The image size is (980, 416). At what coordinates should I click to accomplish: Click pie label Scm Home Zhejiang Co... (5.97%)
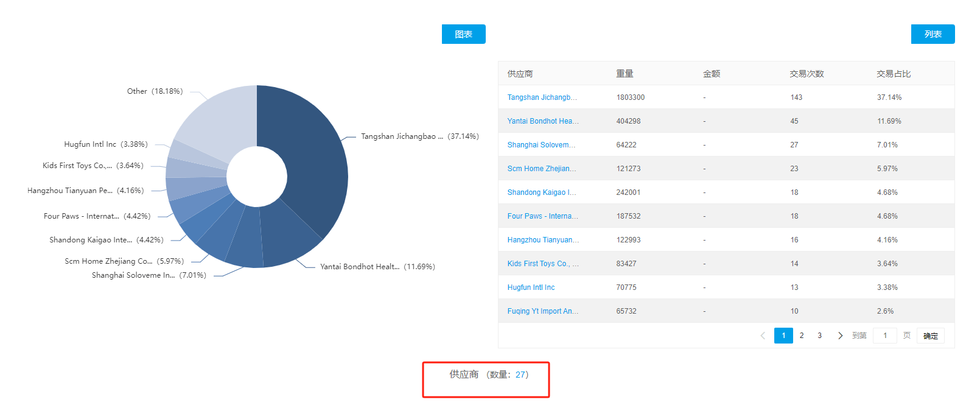(x=124, y=261)
